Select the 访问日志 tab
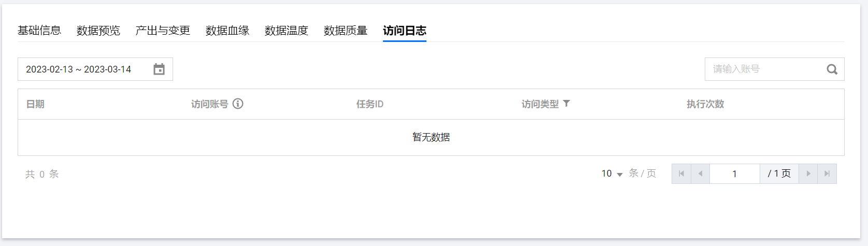The height and width of the screenshot is (246, 868). coord(405,31)
